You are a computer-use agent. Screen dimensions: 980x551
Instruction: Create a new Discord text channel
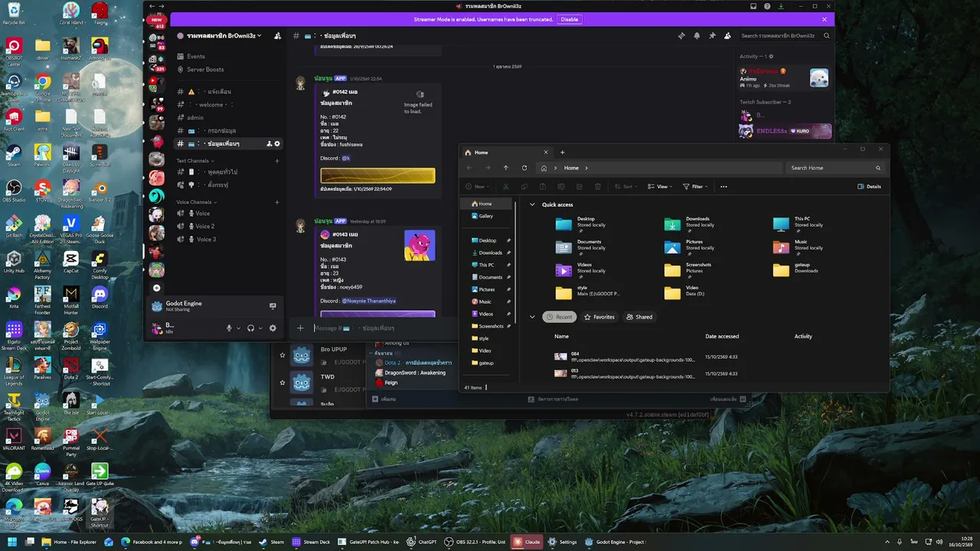click(x=277, y=161)
